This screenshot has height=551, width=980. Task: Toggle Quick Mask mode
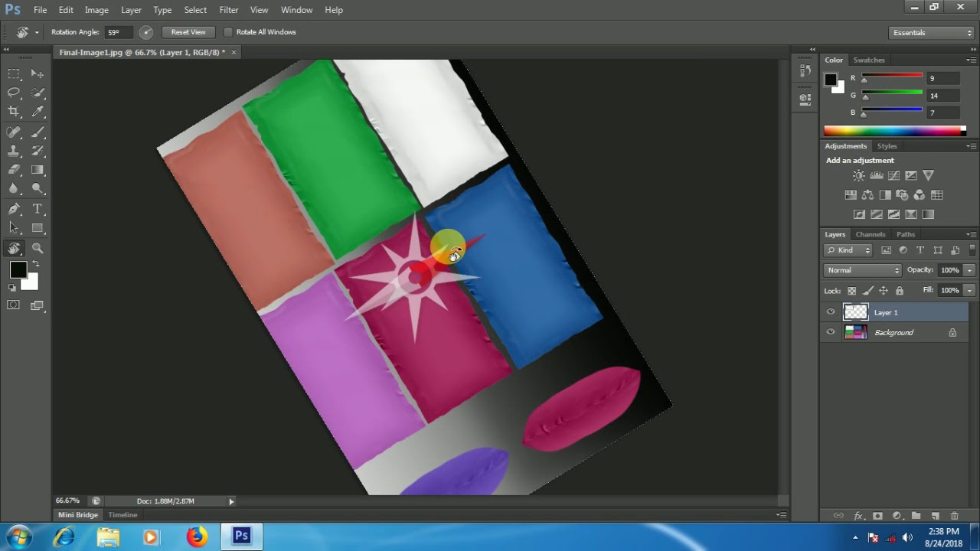13,305
